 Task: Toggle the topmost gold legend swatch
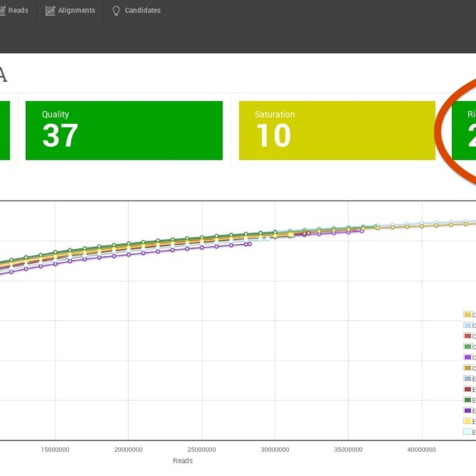point(468,315)
